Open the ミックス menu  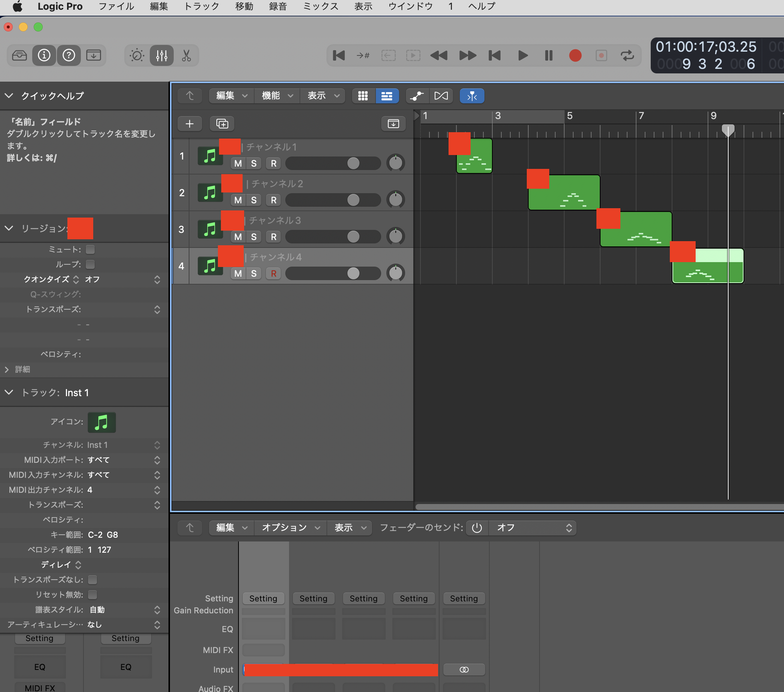point(320,6)
